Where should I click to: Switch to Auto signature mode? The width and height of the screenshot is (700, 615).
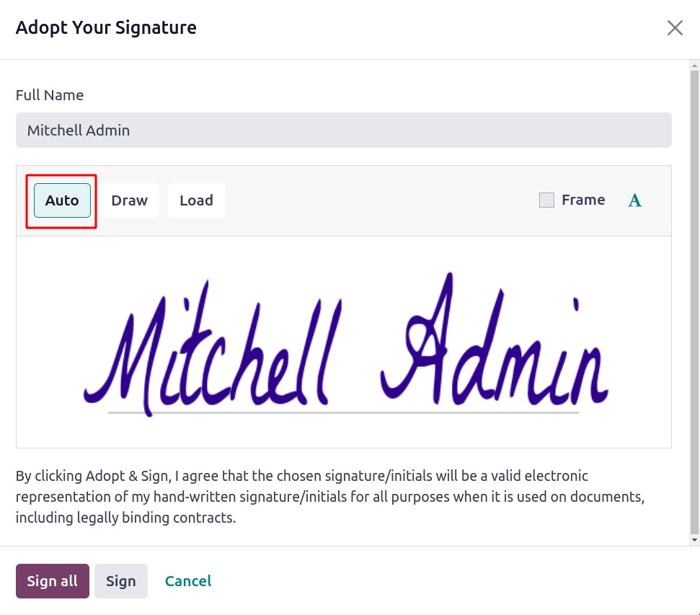pyautogui.click(x=62, y=200)
